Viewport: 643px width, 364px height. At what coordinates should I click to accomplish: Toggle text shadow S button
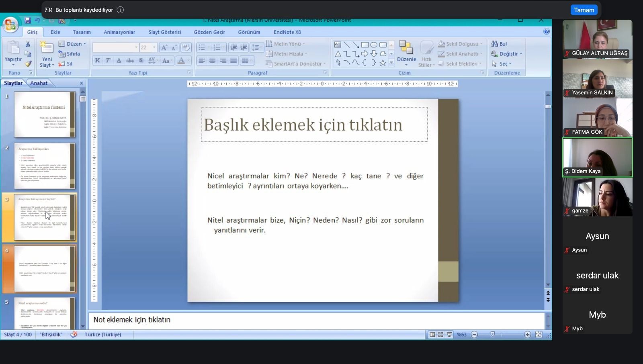coord(141,61)
